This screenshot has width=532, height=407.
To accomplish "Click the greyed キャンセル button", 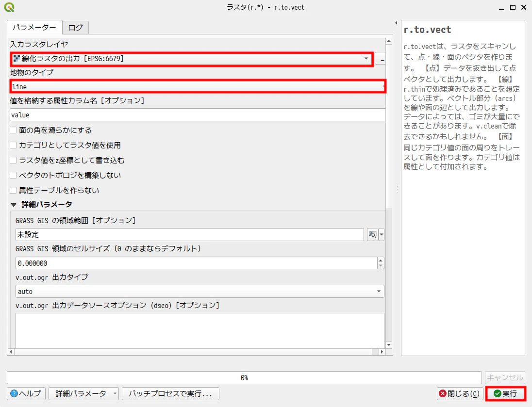I will (x=505, y=377).
